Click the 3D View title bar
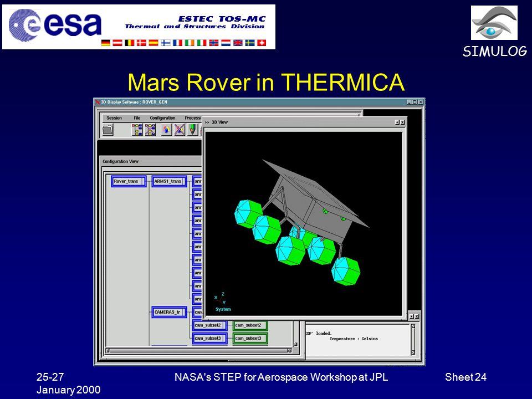Image resolution: width=532 pixels, height=399 pixels. (304, 122)
